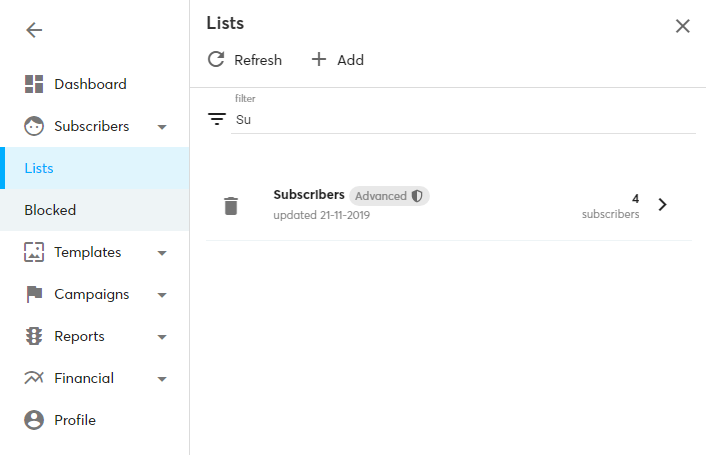Screen dimensions: 706x455
Task: Expand the Templates dropdown arrow
Action: tap(162, 253)
